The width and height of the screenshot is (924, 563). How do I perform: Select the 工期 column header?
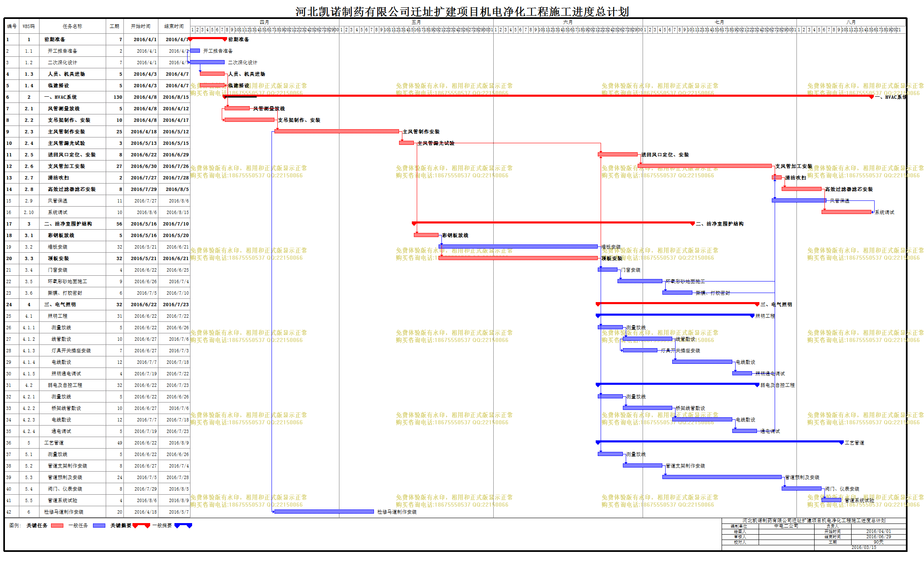114,26
